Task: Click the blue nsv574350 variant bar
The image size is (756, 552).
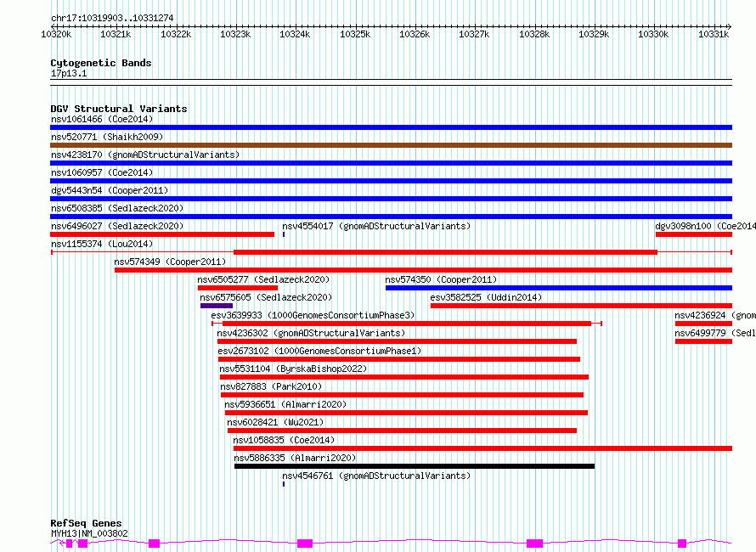Action: pyautogui.click(x=559, y=288)
